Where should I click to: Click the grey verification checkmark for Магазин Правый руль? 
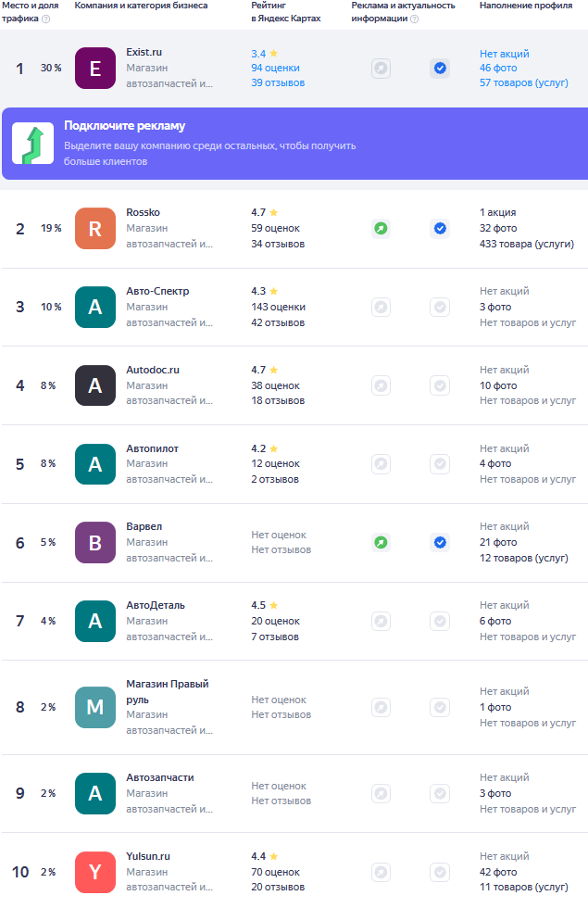441,707
